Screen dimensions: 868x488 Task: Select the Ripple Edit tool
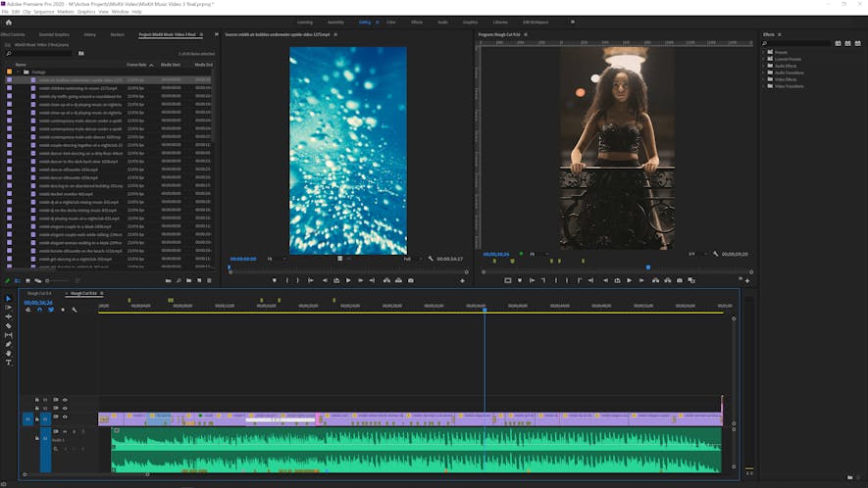9,317
